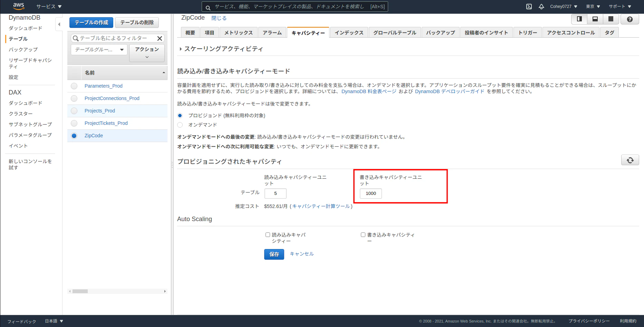Select the Projects_Prod table radio button
The image size is (644, 327).
click(x=74, y=111)
